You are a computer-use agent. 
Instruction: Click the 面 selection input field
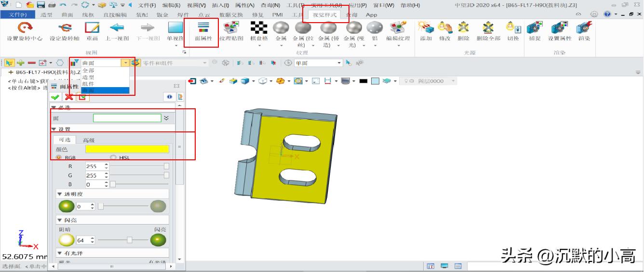point(127,118)
